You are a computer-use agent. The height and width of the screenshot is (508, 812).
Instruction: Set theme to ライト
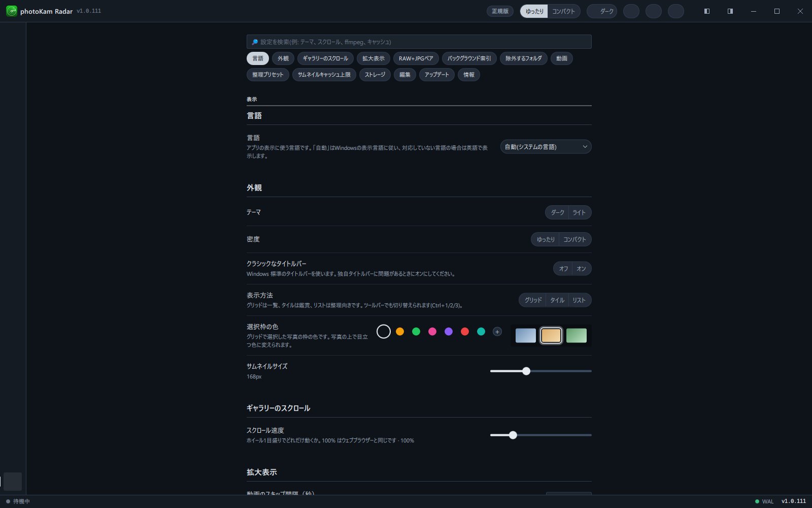[579, 212]
